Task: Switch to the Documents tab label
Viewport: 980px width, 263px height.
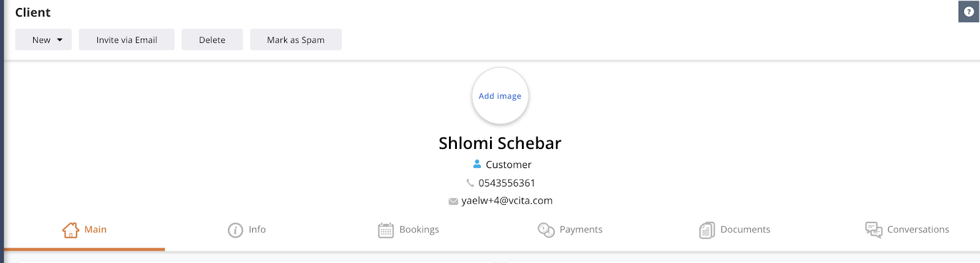Action: click(x=745, y=229)
